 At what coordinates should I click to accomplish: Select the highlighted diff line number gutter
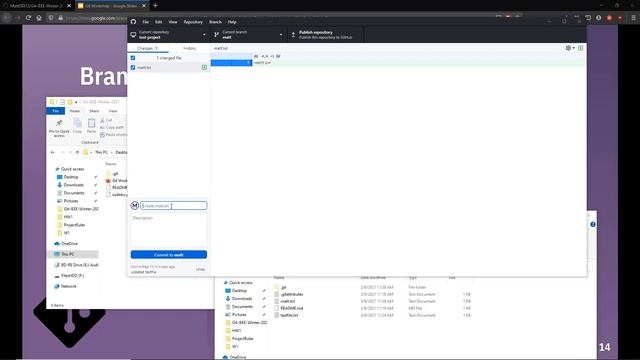tap(231, 62)
